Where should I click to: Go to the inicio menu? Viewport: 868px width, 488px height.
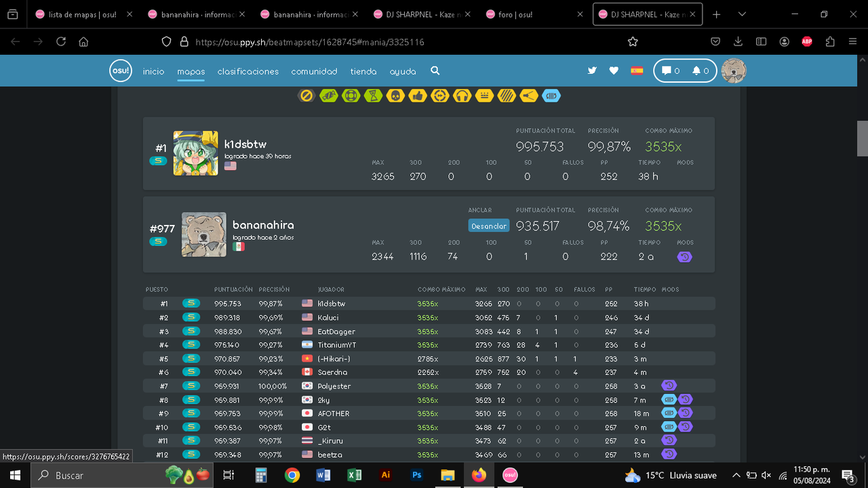coord(153,71)
